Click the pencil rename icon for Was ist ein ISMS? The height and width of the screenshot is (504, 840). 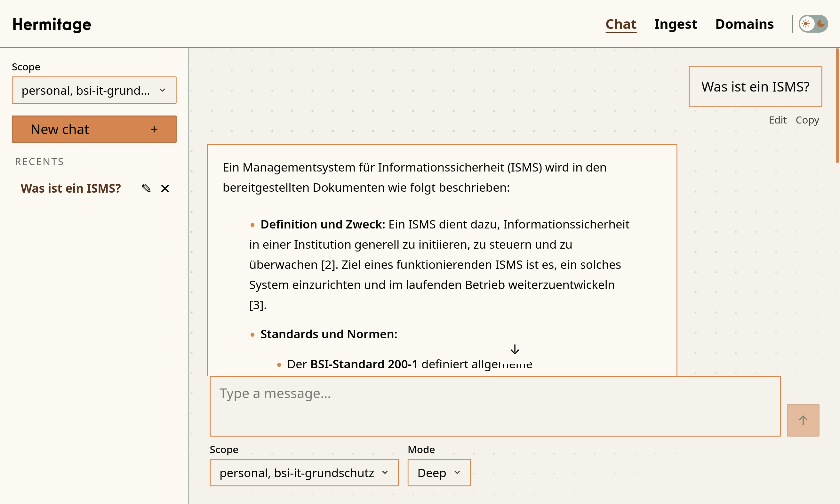click(x=146, y=188)
